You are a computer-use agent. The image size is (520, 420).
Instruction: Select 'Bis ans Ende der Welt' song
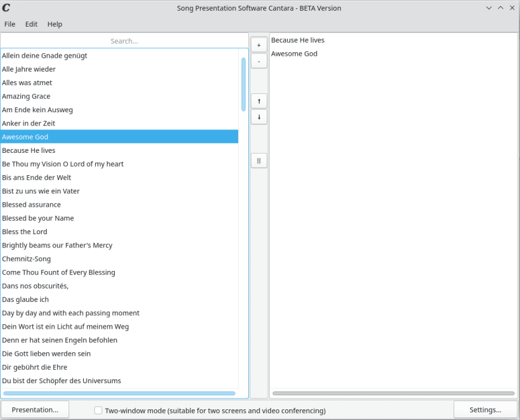point(119,178)
